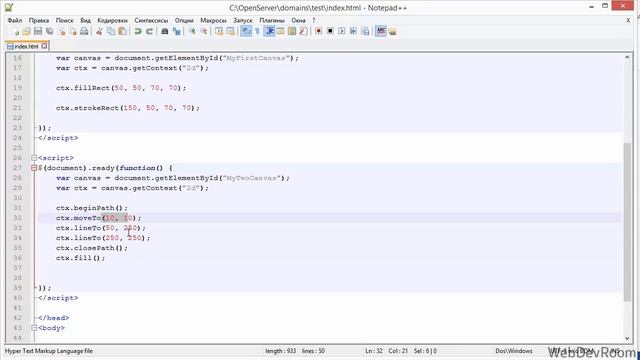Click the Save recorded macro icon
The width and height of the screenshot is (640, 360).
(x=365, y=31)
